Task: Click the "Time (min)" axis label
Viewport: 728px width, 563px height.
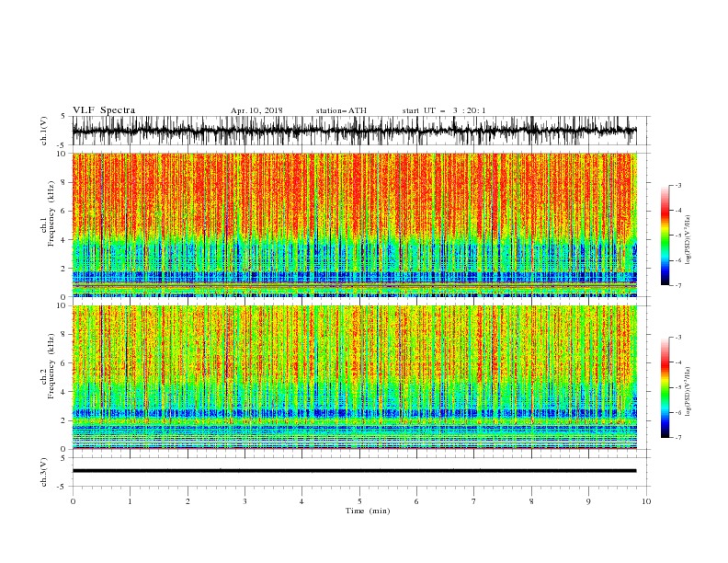Action: 368,511
